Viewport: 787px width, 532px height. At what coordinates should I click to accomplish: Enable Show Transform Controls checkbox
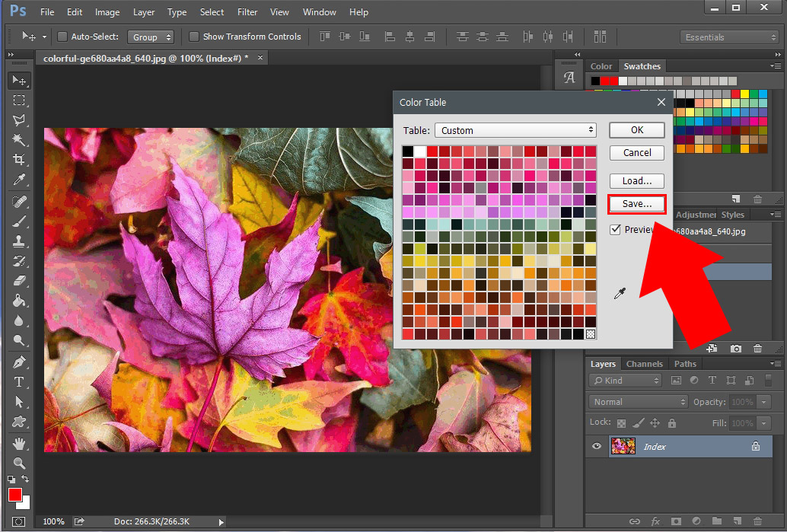coord(194,37)
